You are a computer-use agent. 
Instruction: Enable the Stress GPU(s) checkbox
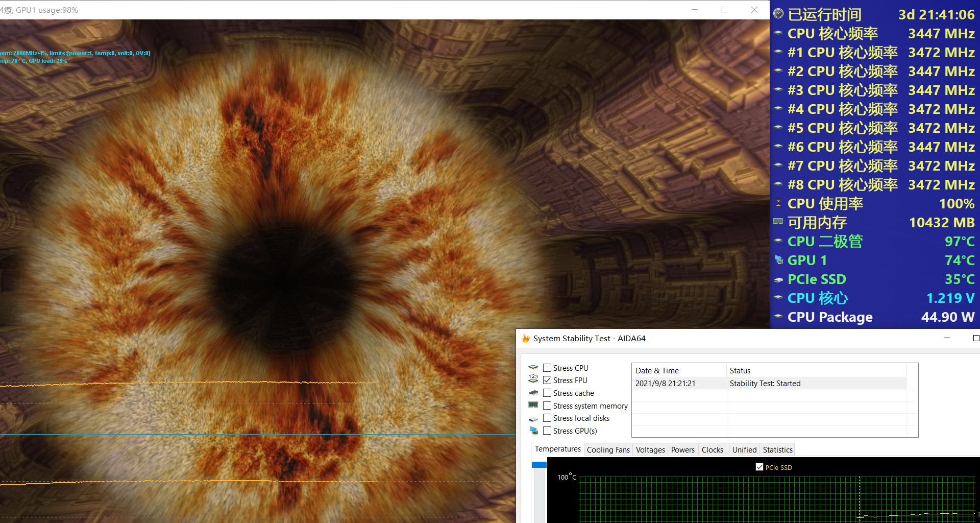click(547, 431)
